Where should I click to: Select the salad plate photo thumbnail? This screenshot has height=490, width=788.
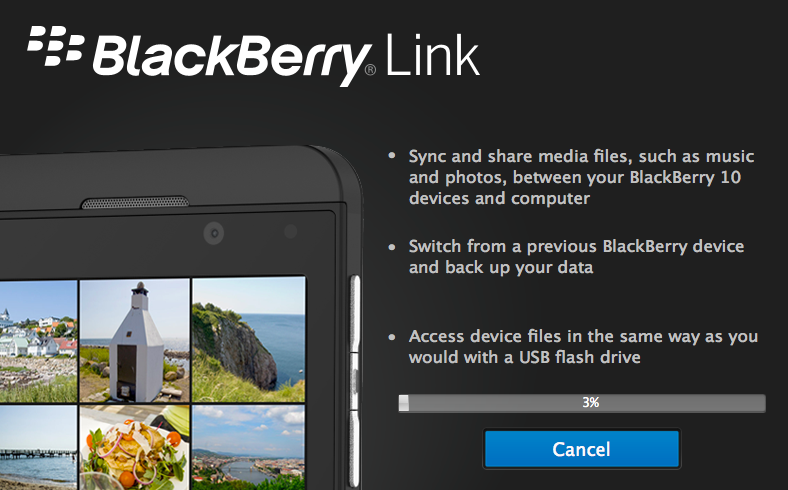(x=135, y=447)
